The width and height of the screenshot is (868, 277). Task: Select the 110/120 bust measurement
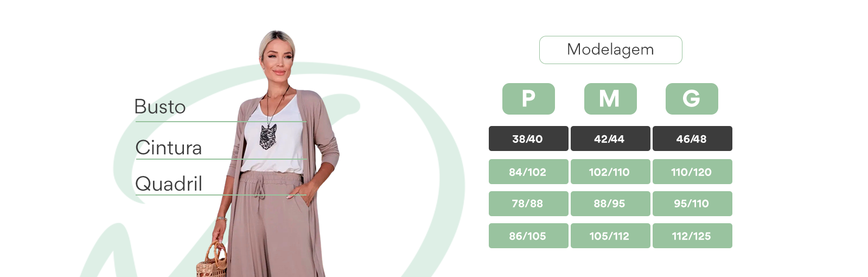pos(692,172)
